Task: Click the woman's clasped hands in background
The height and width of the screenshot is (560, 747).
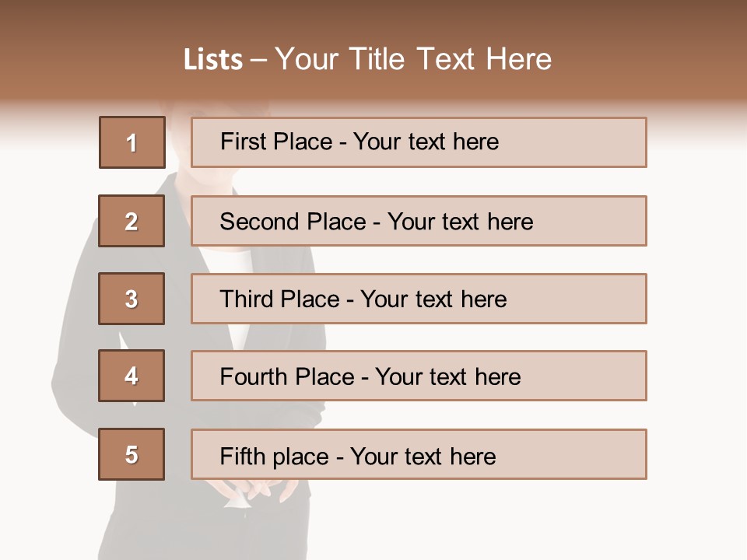Action: pos(251,492)
